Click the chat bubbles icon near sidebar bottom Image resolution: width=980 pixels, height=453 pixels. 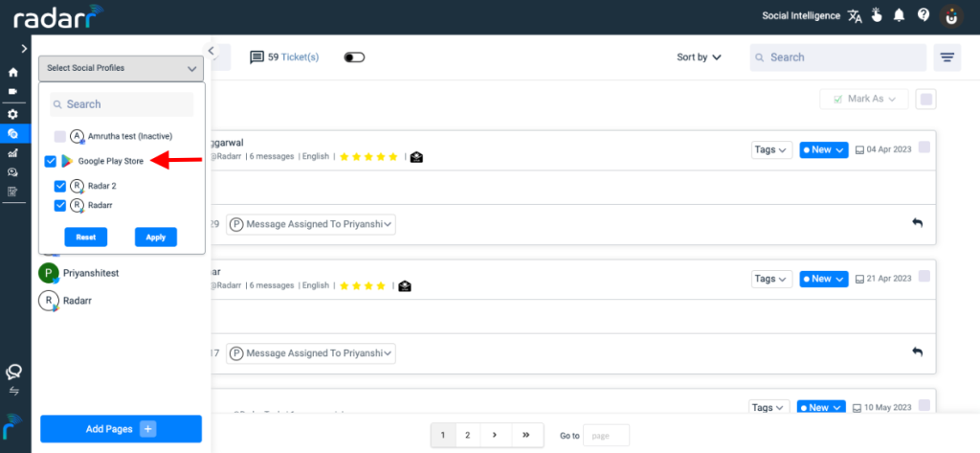pos(13,373)
